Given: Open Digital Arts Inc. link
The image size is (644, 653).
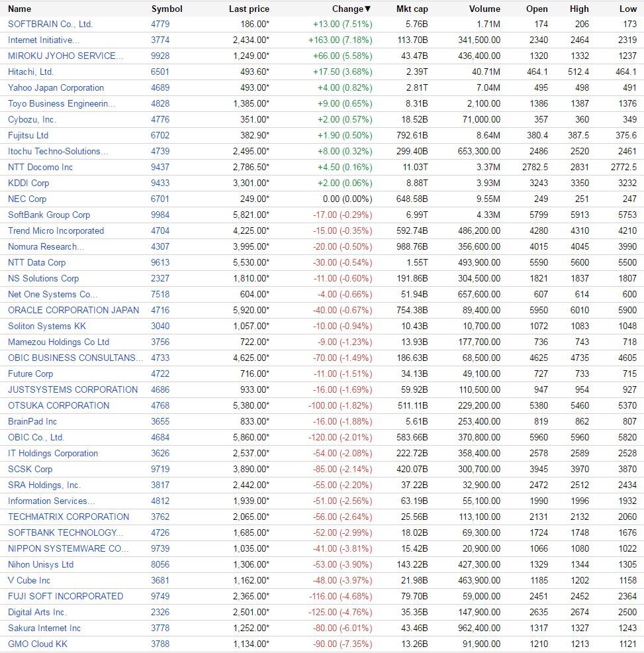Looking at the screenshot, I should point(37,612).
